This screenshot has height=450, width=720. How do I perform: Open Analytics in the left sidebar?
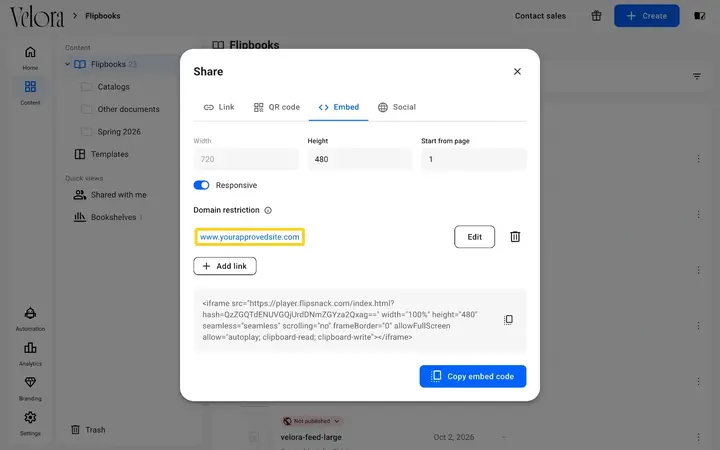(30, 354)
